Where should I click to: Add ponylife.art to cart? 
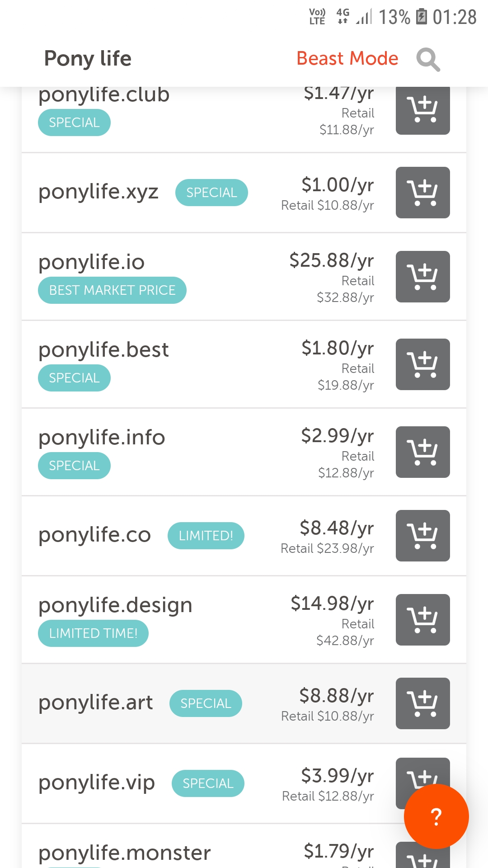pos(422,703)
